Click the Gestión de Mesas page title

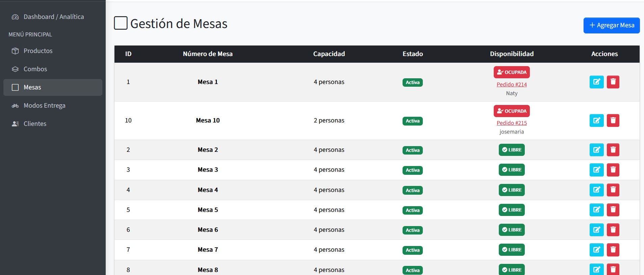[x=179, y=24]
